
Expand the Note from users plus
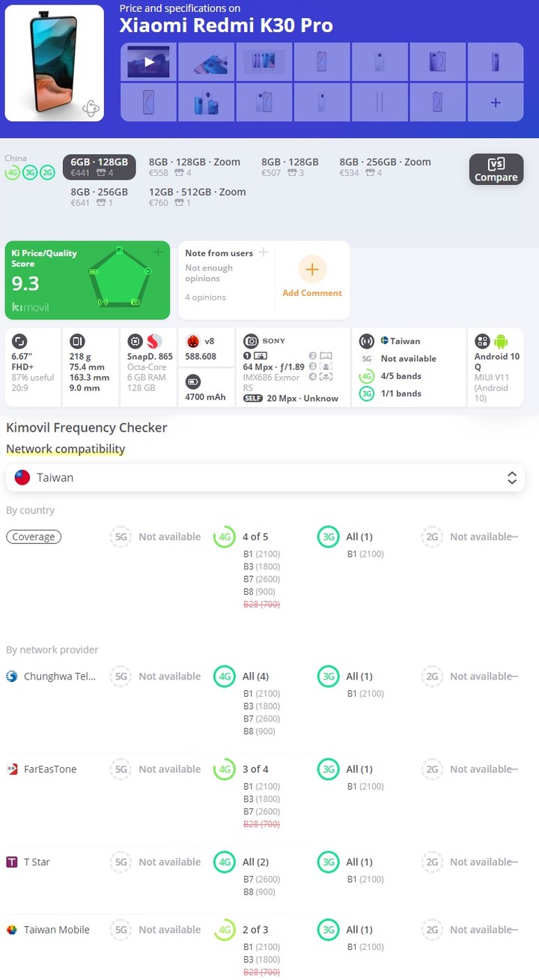pos(264,252)
